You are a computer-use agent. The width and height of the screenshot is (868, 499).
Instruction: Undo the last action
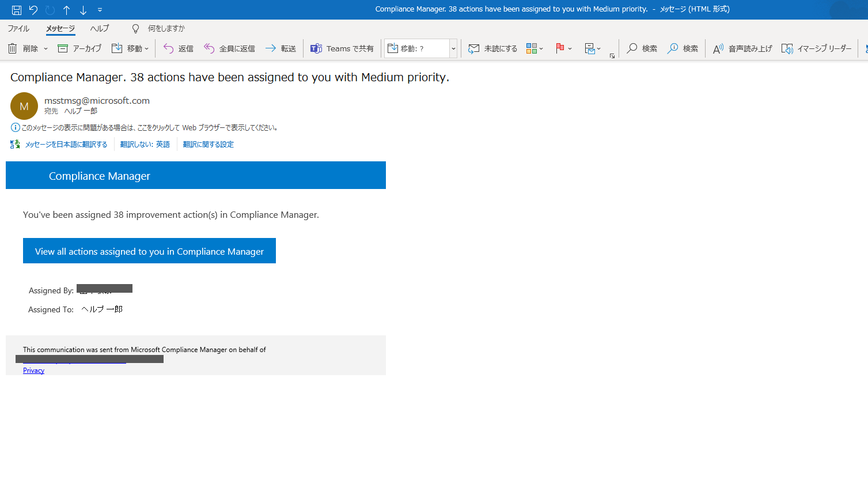[33, 10]
